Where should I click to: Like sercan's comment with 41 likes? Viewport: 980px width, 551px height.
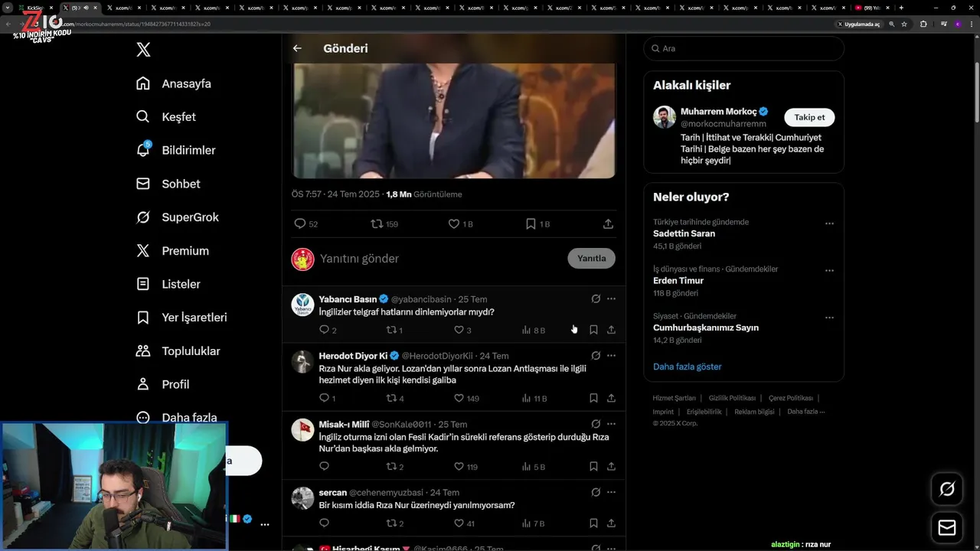tap(464, 523)
